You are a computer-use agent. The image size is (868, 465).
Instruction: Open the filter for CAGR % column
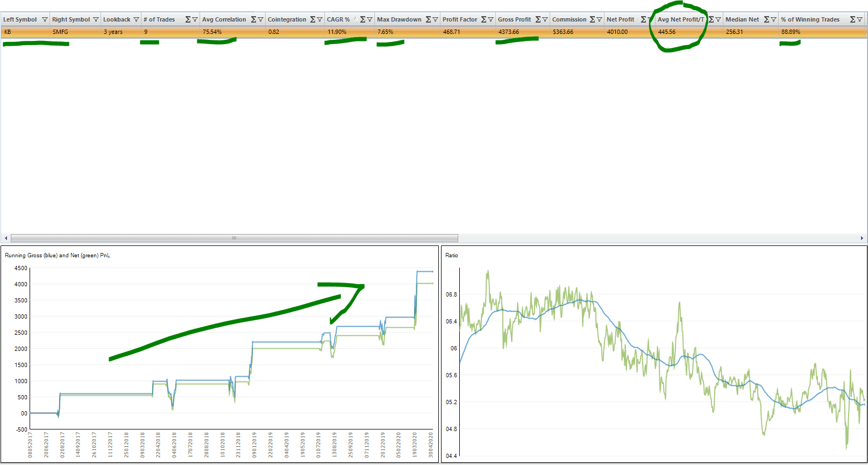[369, 19]
